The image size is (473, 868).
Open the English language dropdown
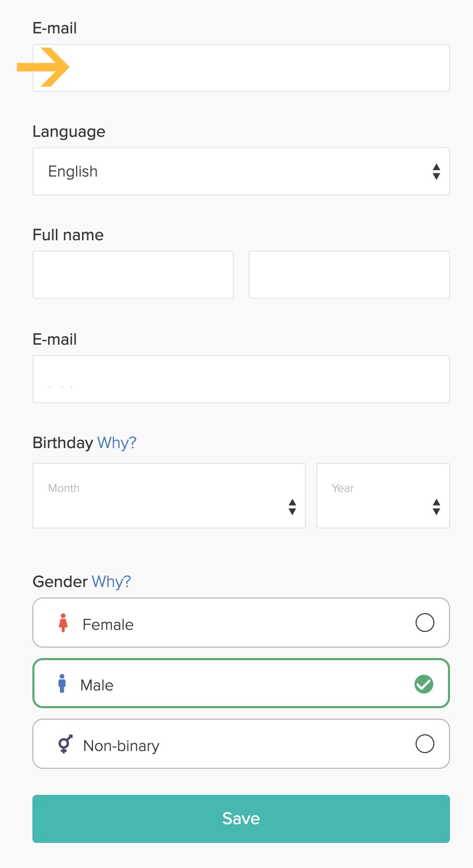241,171
